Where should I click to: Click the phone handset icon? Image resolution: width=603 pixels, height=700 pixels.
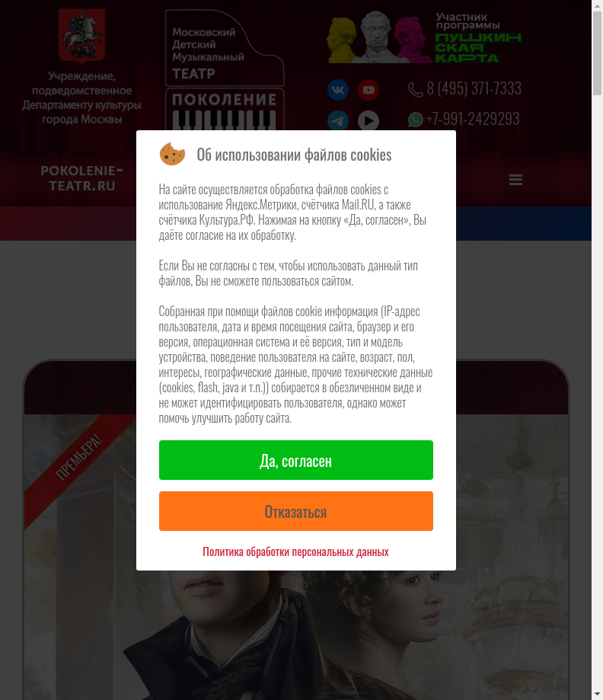[415, 90]
